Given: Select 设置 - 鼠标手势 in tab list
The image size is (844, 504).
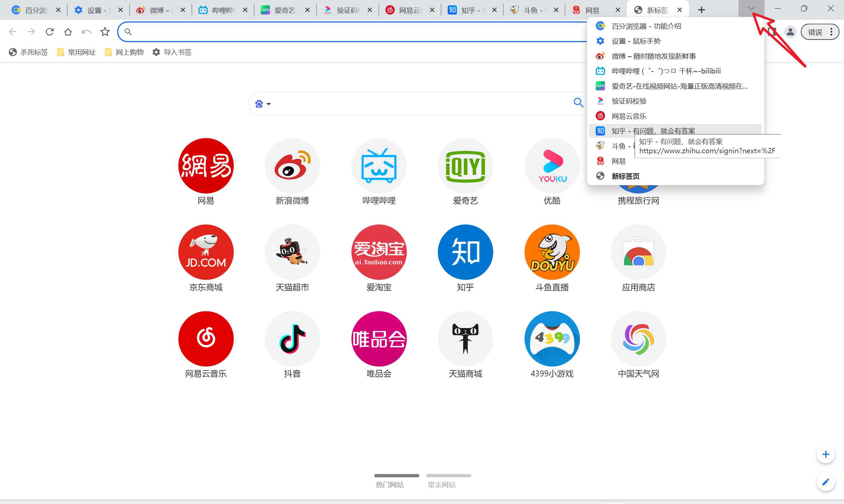Looking at the screenshot, I should pos(675,41).
